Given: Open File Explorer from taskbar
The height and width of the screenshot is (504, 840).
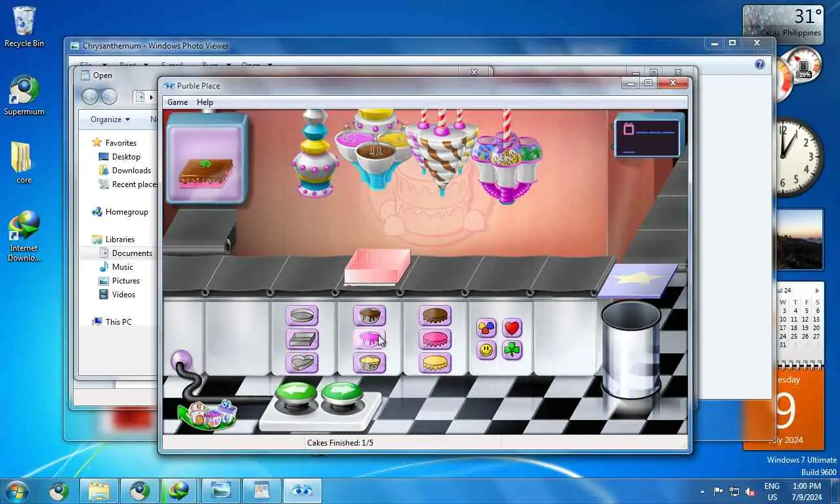Looking at the screenshot, I should point(99,491).
